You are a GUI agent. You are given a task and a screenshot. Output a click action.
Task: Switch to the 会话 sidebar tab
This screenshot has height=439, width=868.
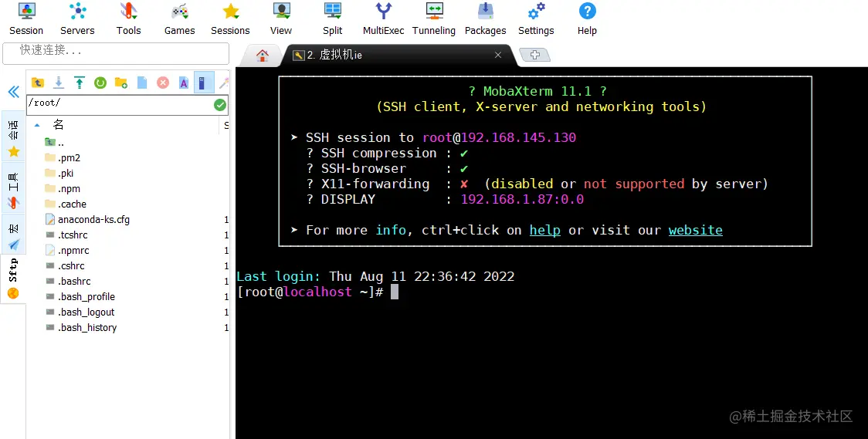pyautogui.click(x=13, y=136)
